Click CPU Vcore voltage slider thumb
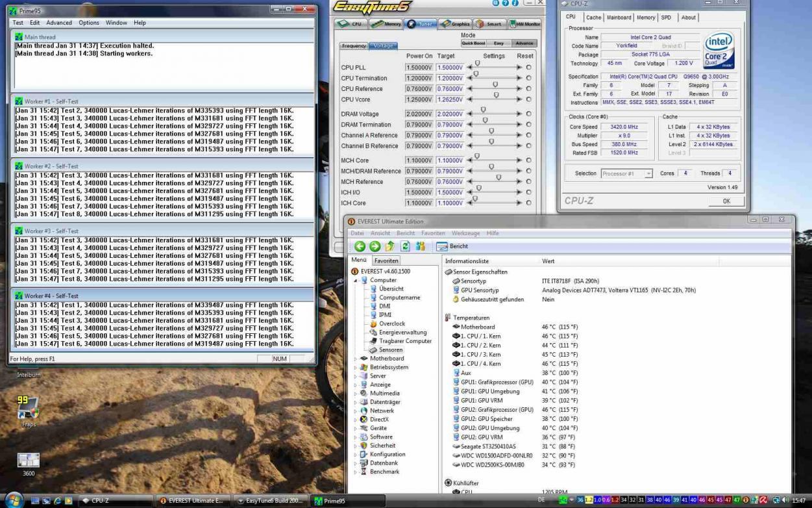This screenshot has width=812, height=508. click(496, 95)
